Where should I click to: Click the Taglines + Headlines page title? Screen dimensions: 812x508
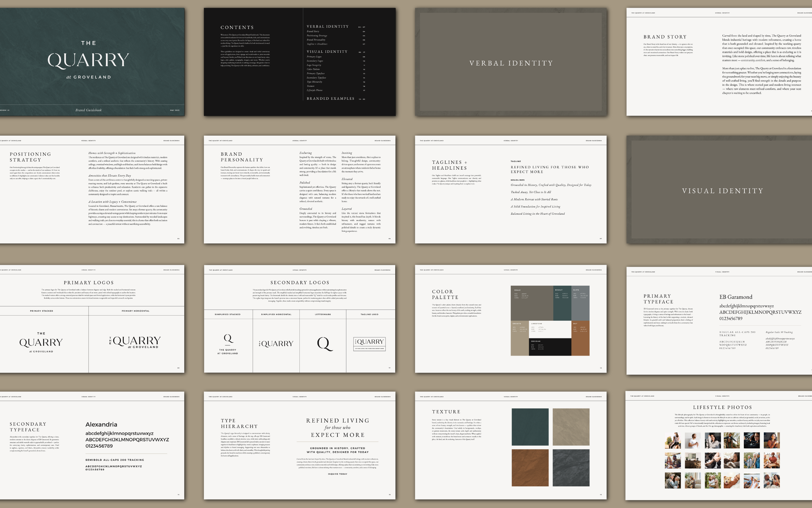[450, 165]
